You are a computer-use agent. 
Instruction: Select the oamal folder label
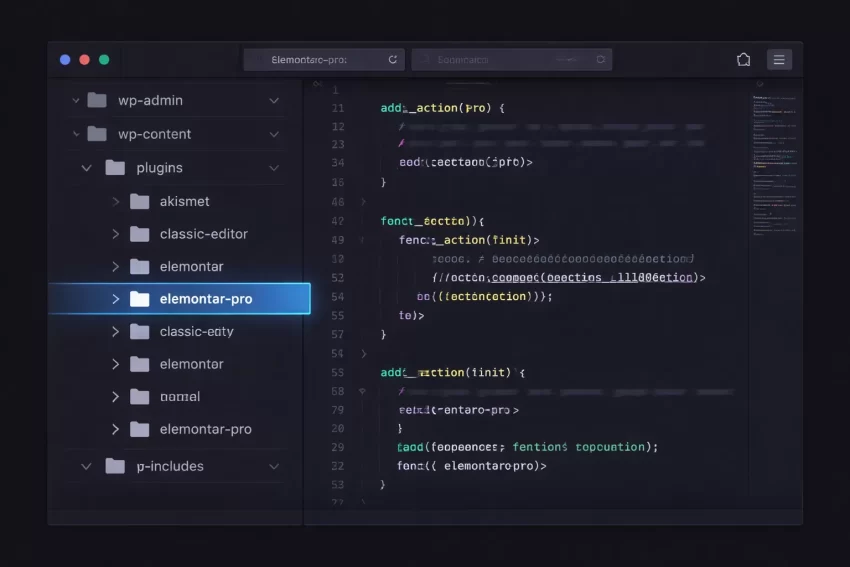pos(180,396)
